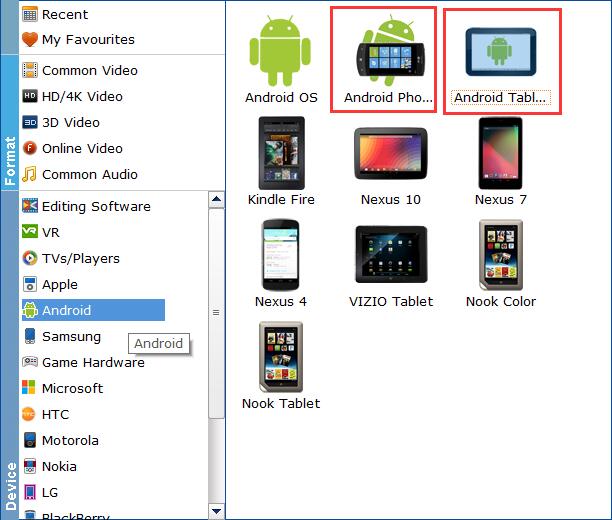Click the VR category icon
The image size is (612, 520).
pyautogui.click(x=30, y=232)
